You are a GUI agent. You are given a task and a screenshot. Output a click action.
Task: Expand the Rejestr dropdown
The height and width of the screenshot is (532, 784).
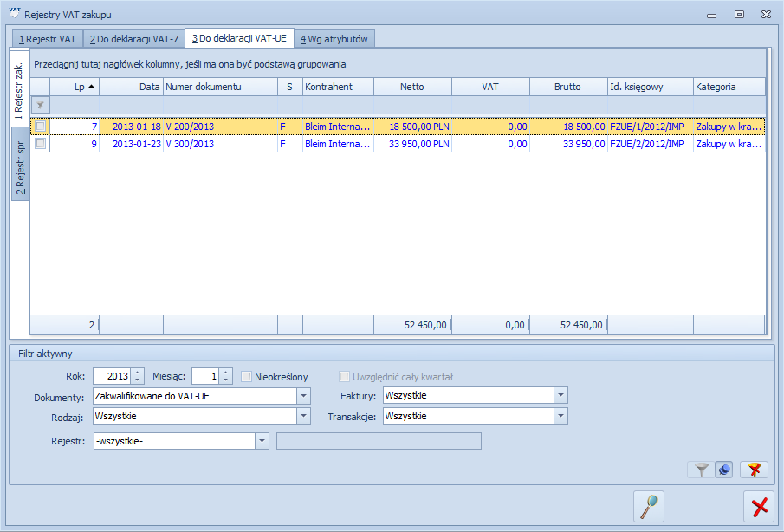point(262,441)
